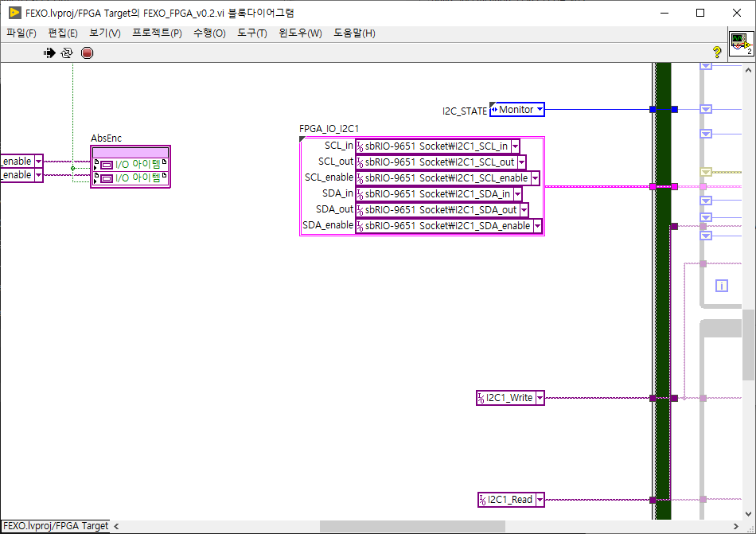This screenshot has height=534, width=756.
Task: Click the vertical scrollbar thumb
Action: tap(748, 345)
